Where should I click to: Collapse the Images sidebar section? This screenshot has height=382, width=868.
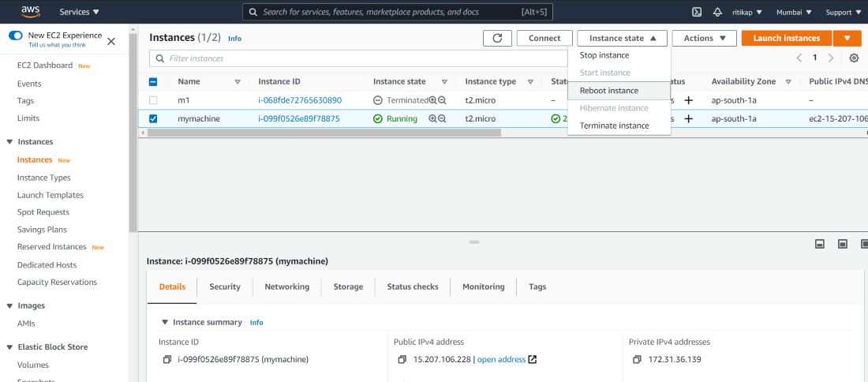(9, 306)
